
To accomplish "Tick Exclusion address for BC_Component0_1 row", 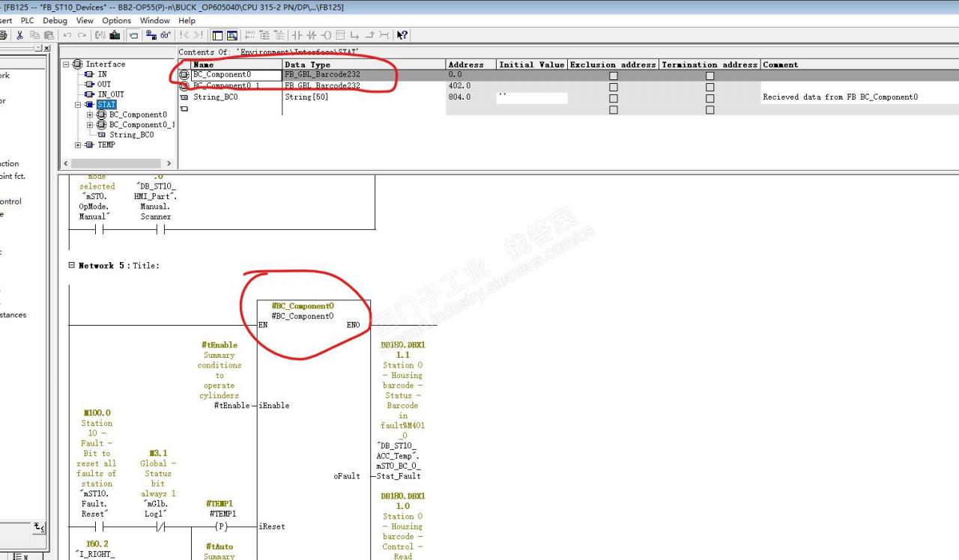I will click(x=614, y=87).
